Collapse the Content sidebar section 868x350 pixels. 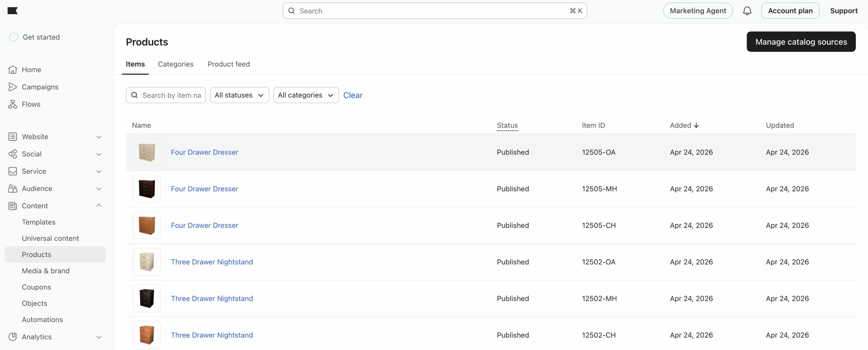click(99, 206)
